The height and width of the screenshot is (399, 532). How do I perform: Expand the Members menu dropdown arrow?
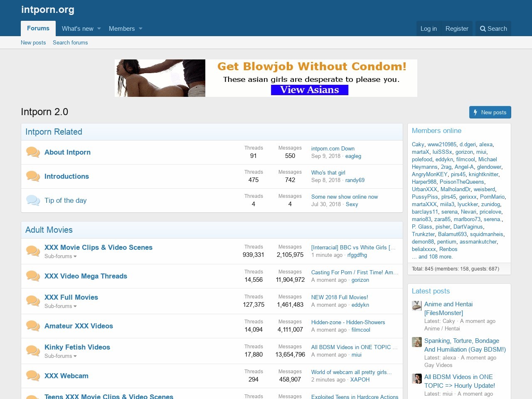pyautogui.click(x=140, y=29)
